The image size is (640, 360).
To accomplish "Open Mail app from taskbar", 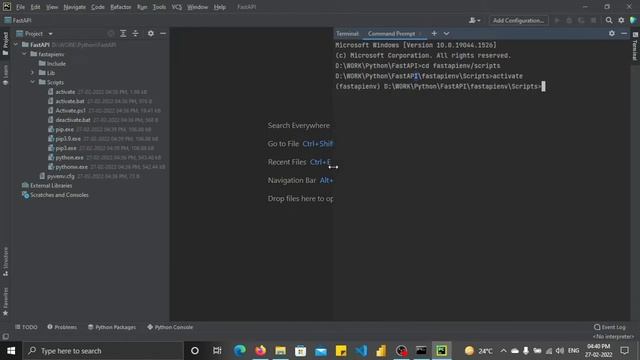I will pyautogui.click(x=321, y=351).
